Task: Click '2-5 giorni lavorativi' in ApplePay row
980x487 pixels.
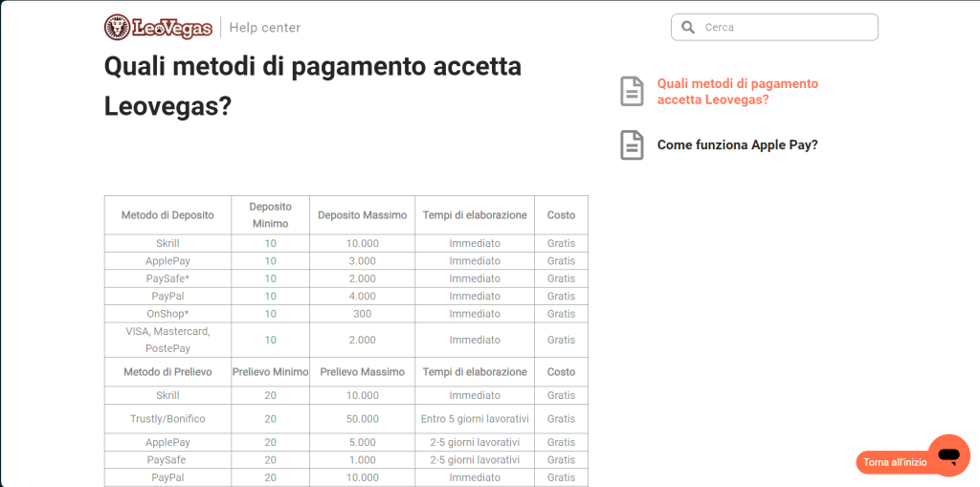Action: (475, 442)
